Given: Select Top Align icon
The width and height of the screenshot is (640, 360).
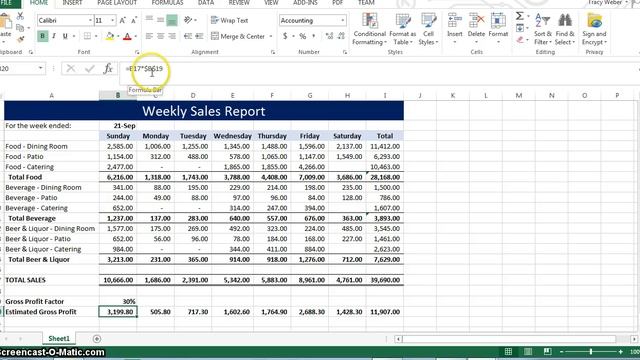Looking at the screenshot, I should pyautogui.click(x=149, y=20).
